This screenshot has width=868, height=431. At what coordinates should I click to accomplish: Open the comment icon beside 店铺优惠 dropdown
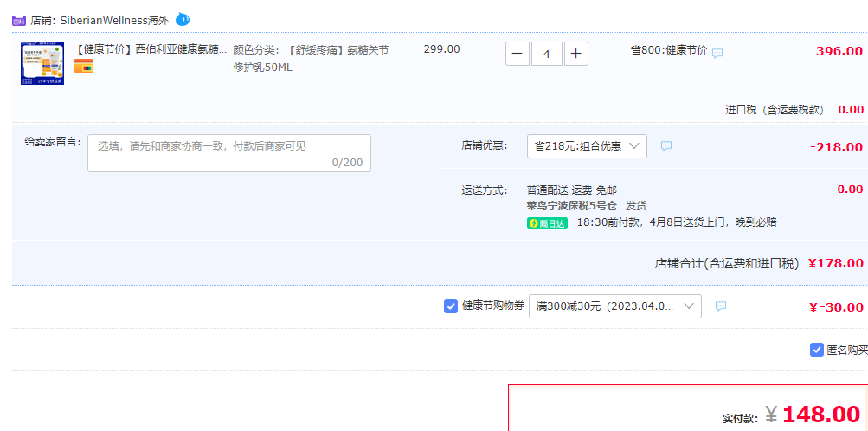(x=666, y=146)
